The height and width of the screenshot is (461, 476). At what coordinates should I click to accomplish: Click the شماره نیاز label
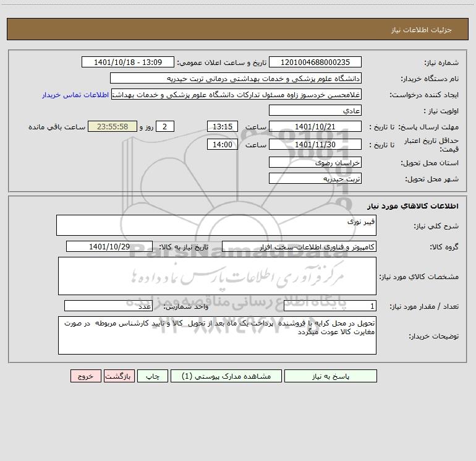[x=441, y=63]
